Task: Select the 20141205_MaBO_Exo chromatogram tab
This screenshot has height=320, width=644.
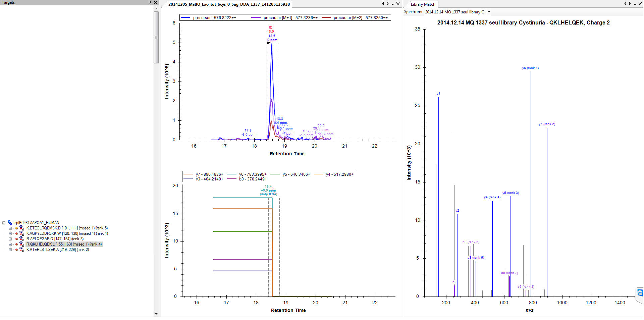Action: point(229,4)
